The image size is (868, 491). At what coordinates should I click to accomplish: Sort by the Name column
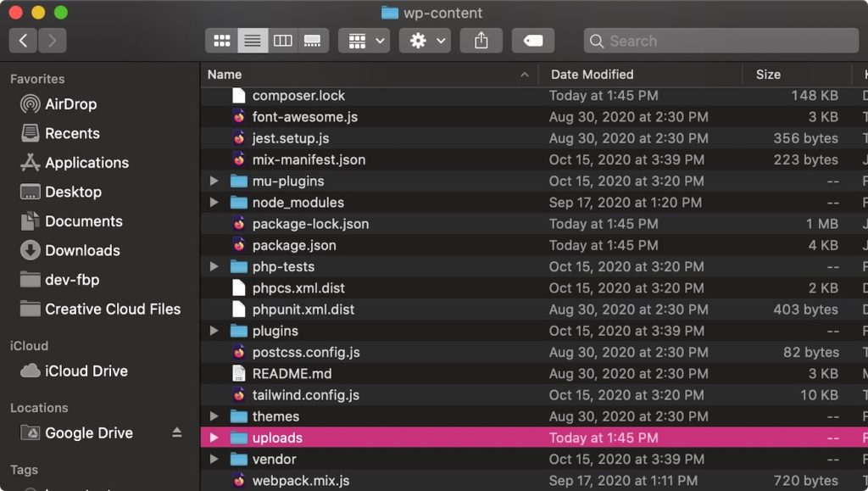[x=369, y=75]
